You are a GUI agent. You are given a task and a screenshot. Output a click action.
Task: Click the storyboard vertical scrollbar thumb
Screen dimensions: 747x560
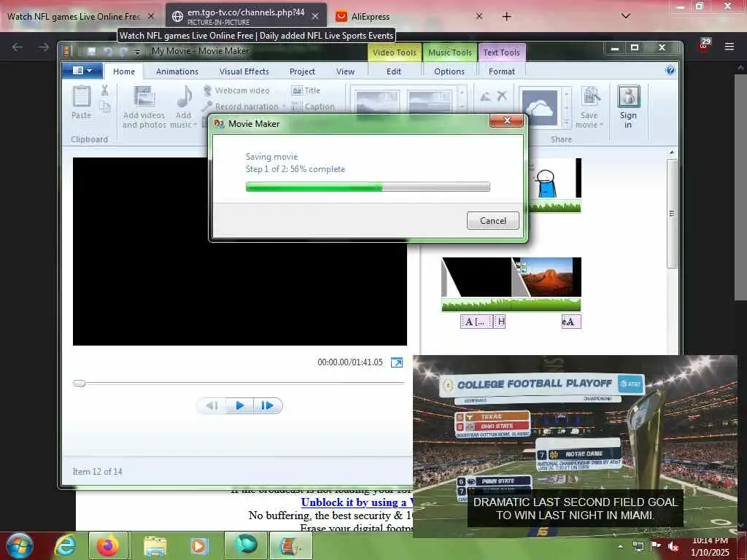[x=672, y=214]
